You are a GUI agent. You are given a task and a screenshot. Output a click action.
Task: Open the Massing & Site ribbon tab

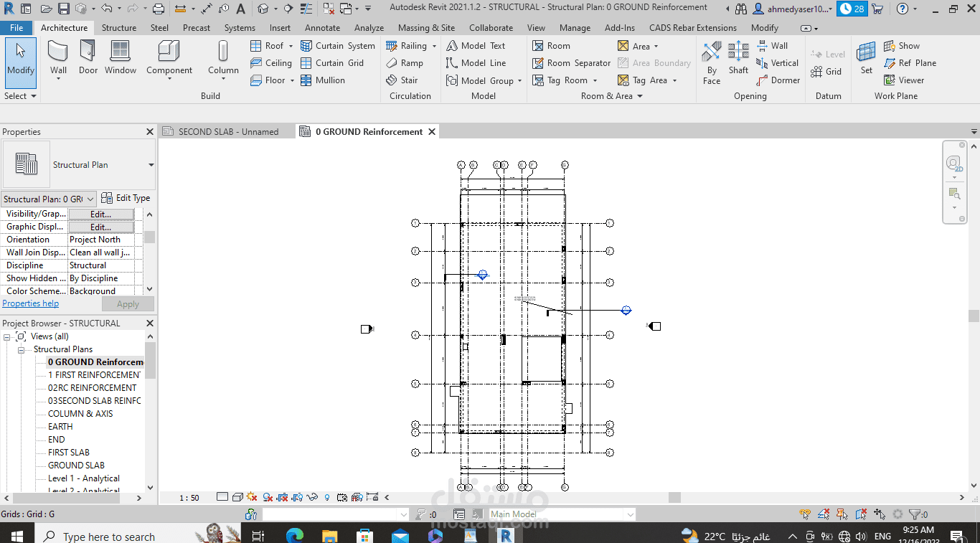(x=426, y=28)
